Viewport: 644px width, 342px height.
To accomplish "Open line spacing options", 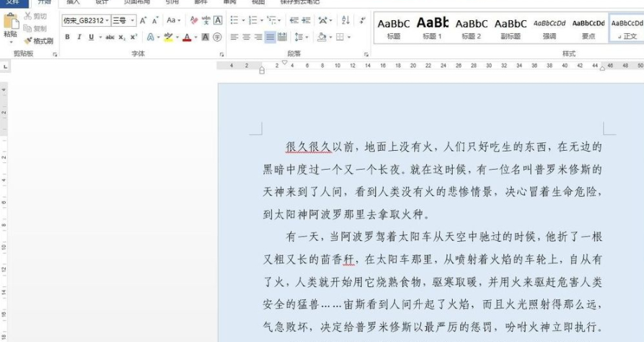I will [x=301, y=37].
